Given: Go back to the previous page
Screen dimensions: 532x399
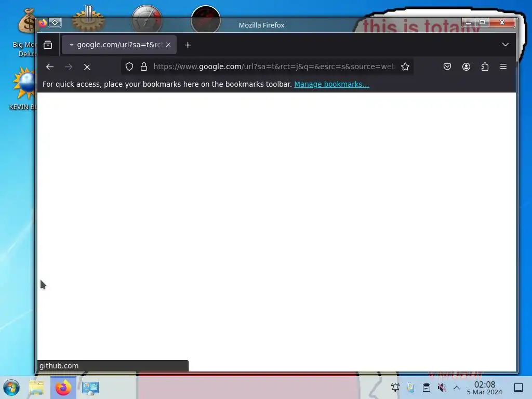Looking at the screenshot, I should [x=50, y=67].
